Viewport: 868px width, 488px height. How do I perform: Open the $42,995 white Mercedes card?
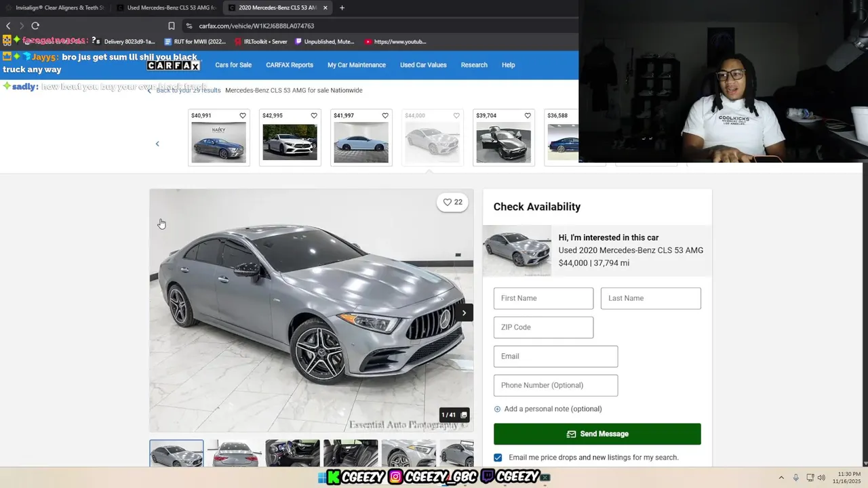point(290,138)
